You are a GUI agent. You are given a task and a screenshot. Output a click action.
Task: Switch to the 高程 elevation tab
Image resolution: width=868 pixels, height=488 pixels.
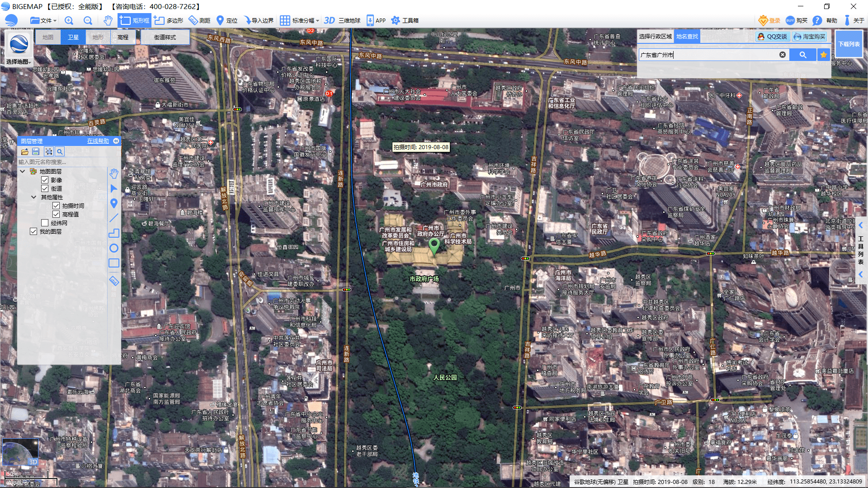(123, 37)
